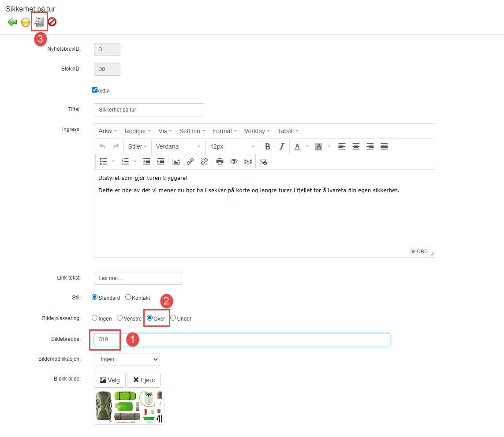The image size is (504, 437).
Task: Click the red cancel icon
Action: [52, 22]
